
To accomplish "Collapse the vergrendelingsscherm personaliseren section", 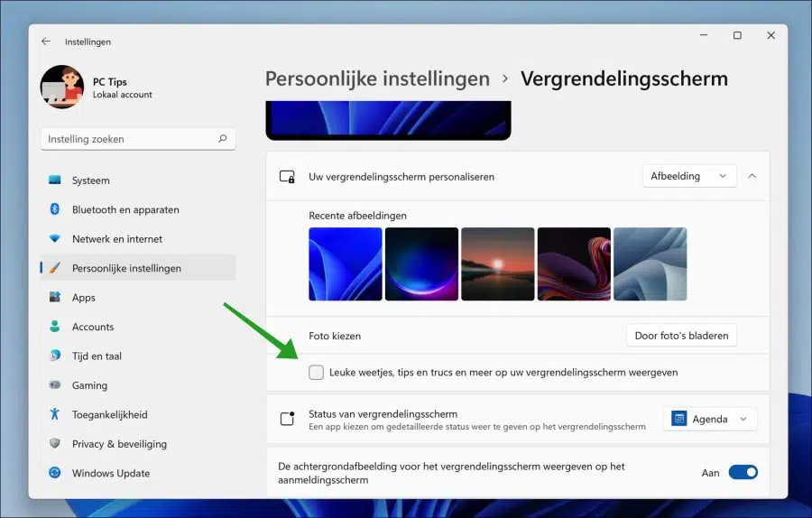I will tap(752, 176).
